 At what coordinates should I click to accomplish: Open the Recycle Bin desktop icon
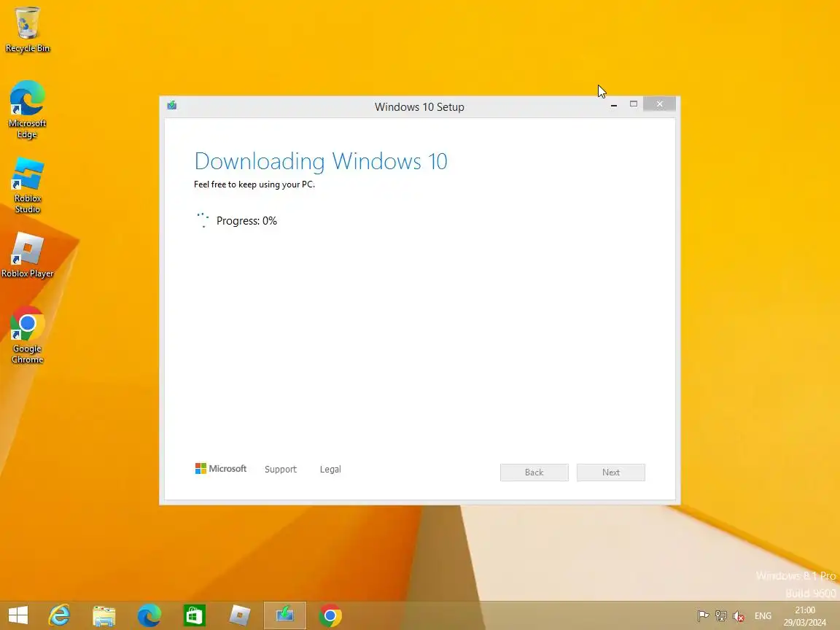[x=27, y=29]
